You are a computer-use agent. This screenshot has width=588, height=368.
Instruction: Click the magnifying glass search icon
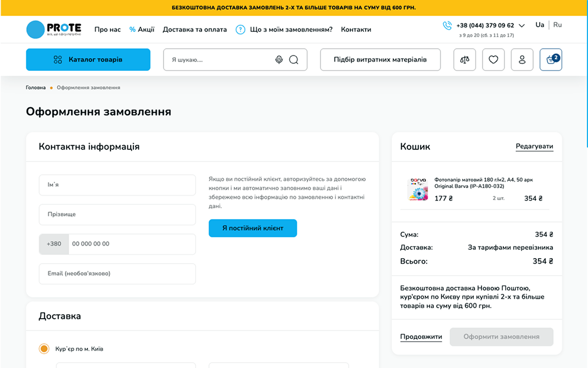click(x=294, y=60)
